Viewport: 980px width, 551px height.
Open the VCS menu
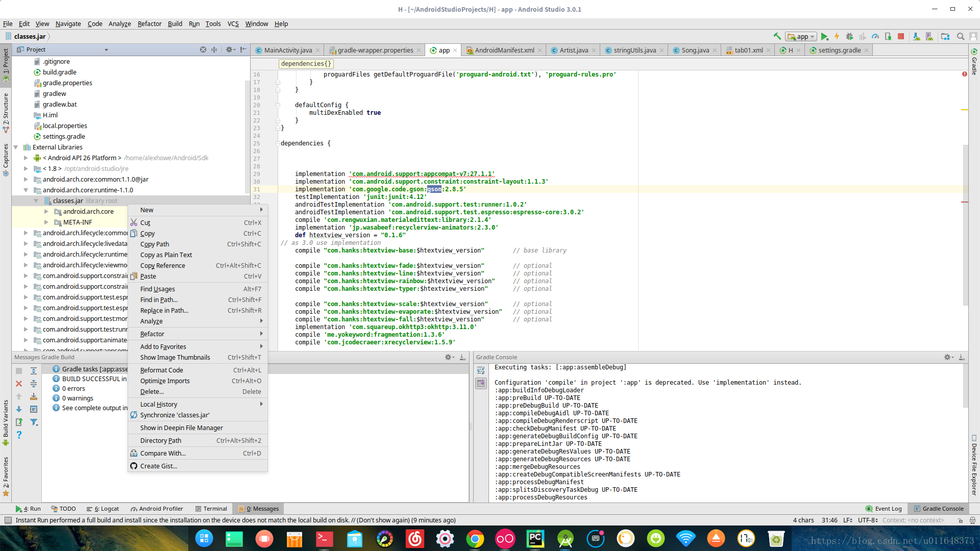tap(233, 23)
